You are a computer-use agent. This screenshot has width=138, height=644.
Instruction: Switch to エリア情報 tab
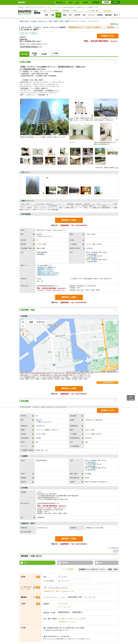(x=54, y=53)
